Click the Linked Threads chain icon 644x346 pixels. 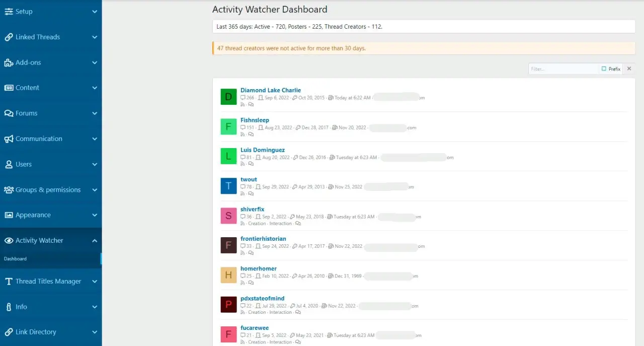point(9,37)
